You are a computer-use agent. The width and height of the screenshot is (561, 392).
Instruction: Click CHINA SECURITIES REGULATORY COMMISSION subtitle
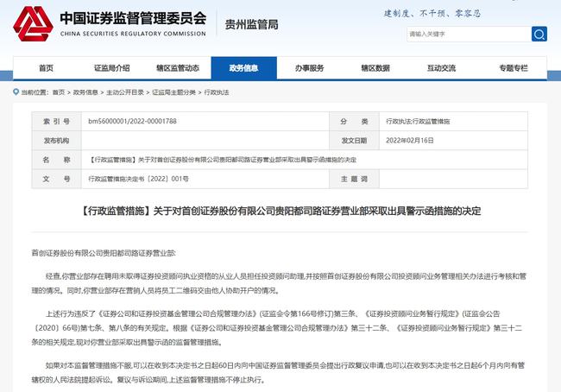click(x=133, y=34)
